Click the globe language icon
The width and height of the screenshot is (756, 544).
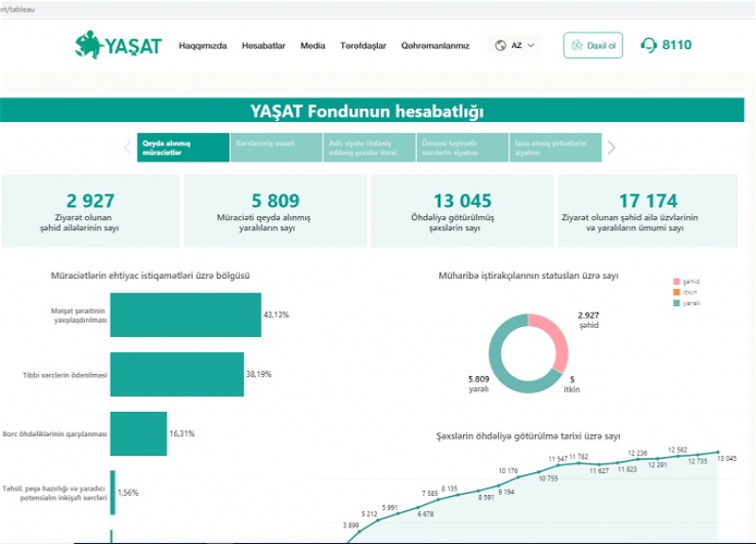(501, 45)
